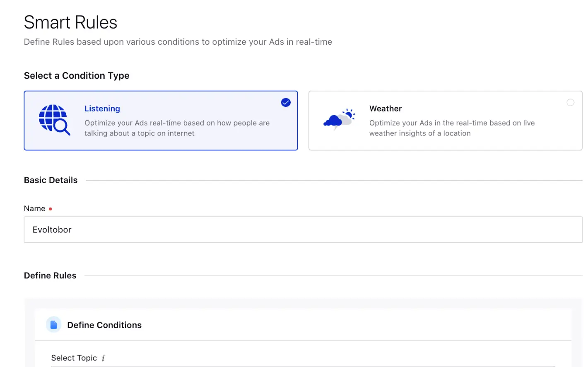Click the Basic Details heading
Viewport: 588px width, 367px height.
(51, 180)
